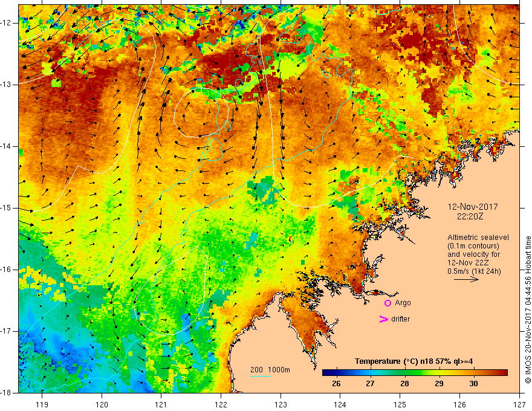Click the "200 1000m" bathymetry label
Screen dimensions: 532x411
point(270,370)
